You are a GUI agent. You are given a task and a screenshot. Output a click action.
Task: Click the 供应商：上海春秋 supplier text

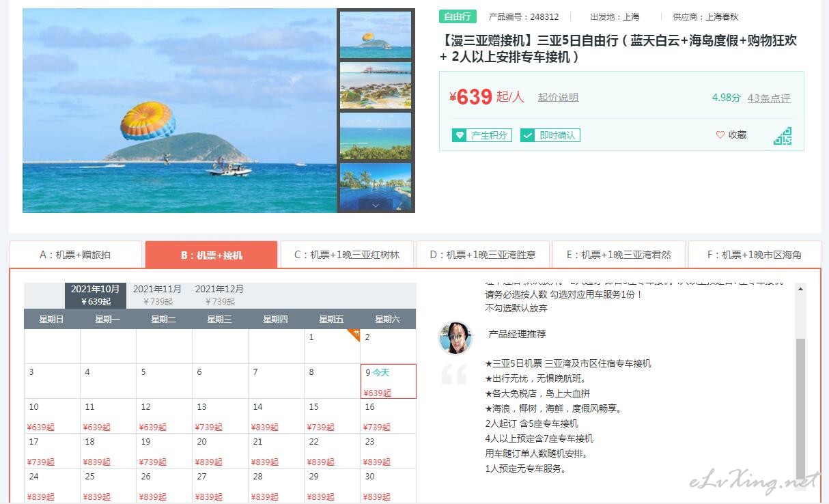tap(705, 17)
